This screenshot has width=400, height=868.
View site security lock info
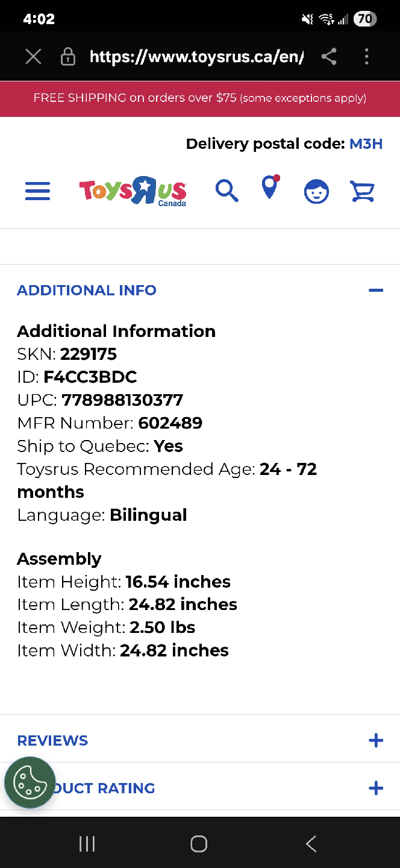[x=68, y=57]
